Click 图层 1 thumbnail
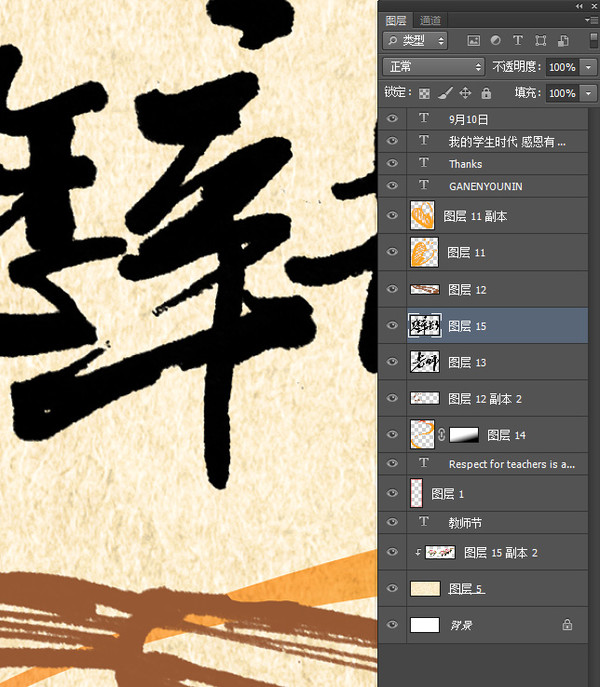600x687 pixels. pos(416,493)
